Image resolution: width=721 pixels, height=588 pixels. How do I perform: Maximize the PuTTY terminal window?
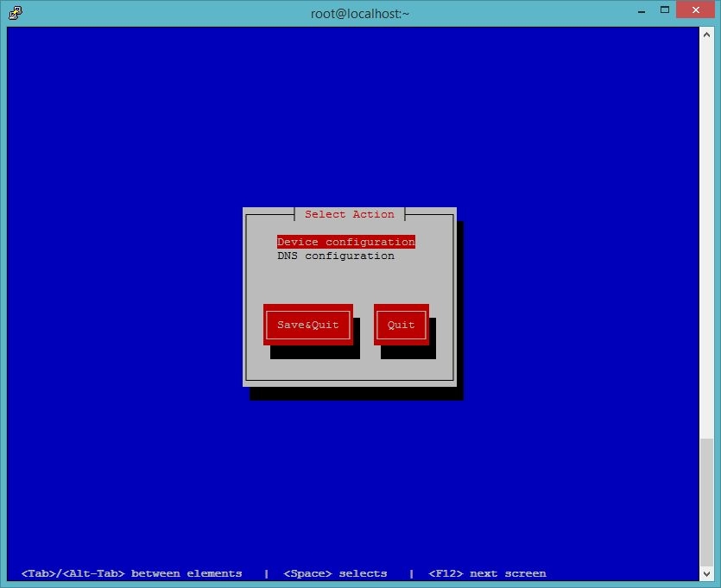coord(665,11)
